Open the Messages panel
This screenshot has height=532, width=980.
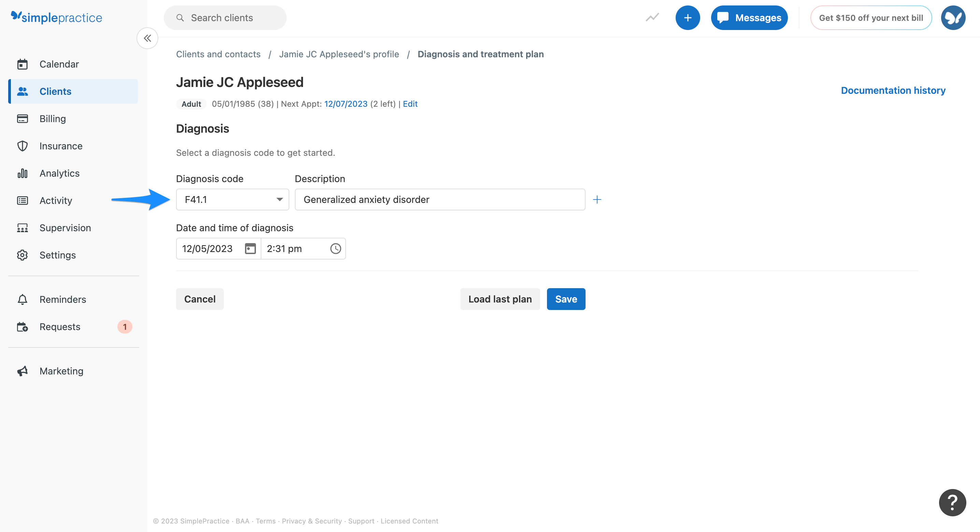749,17
